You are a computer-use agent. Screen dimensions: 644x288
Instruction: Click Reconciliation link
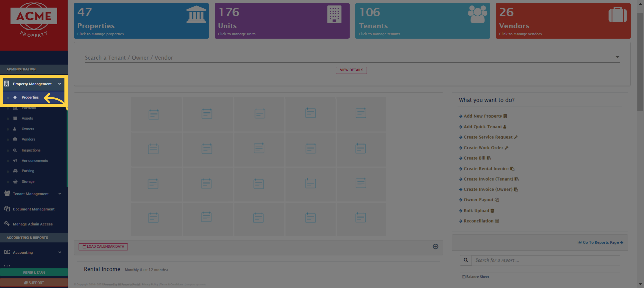(x=479, y=221)
